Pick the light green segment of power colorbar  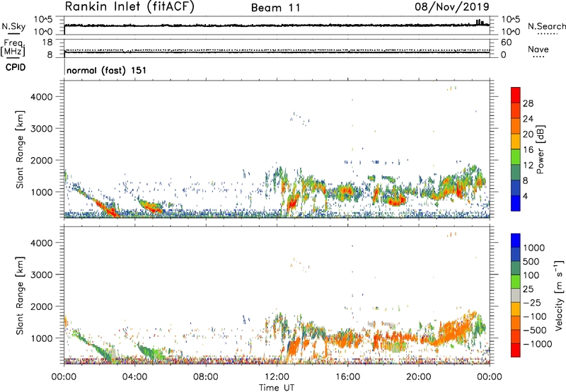(x=516, y=157)
